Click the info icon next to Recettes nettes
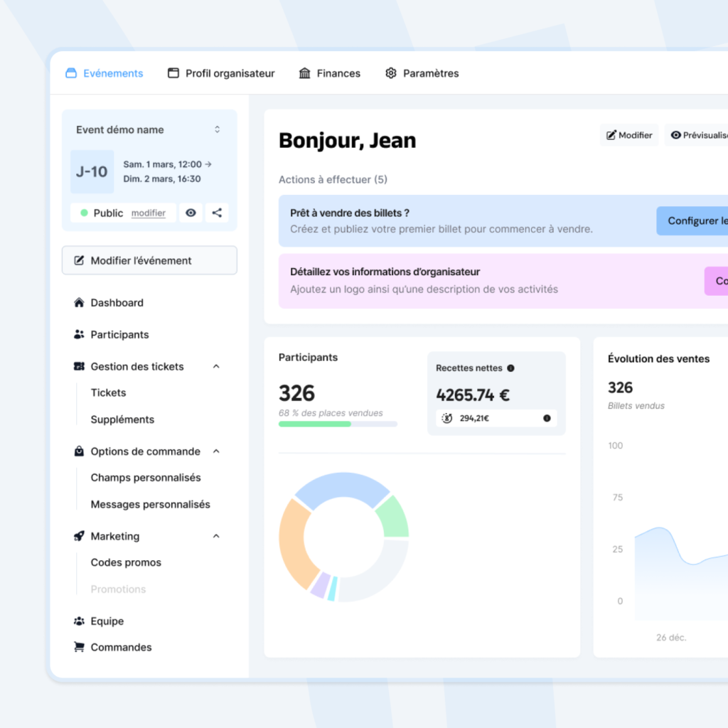 (510, 368)
